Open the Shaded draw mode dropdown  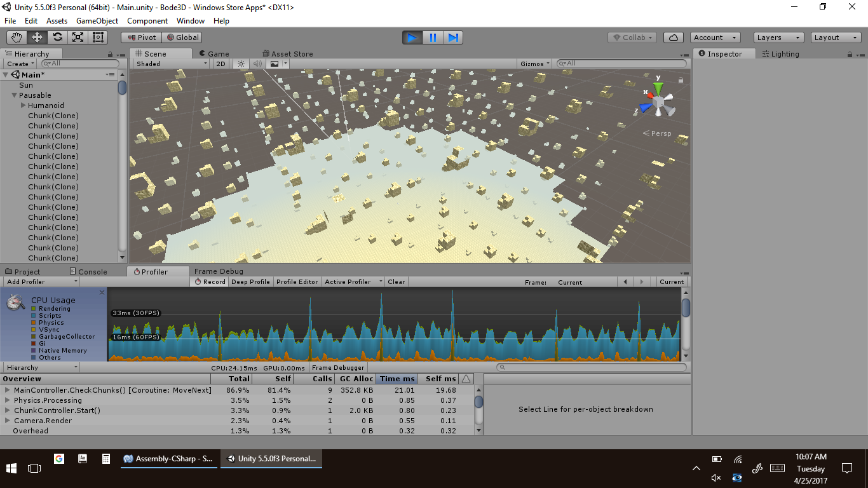171,64
